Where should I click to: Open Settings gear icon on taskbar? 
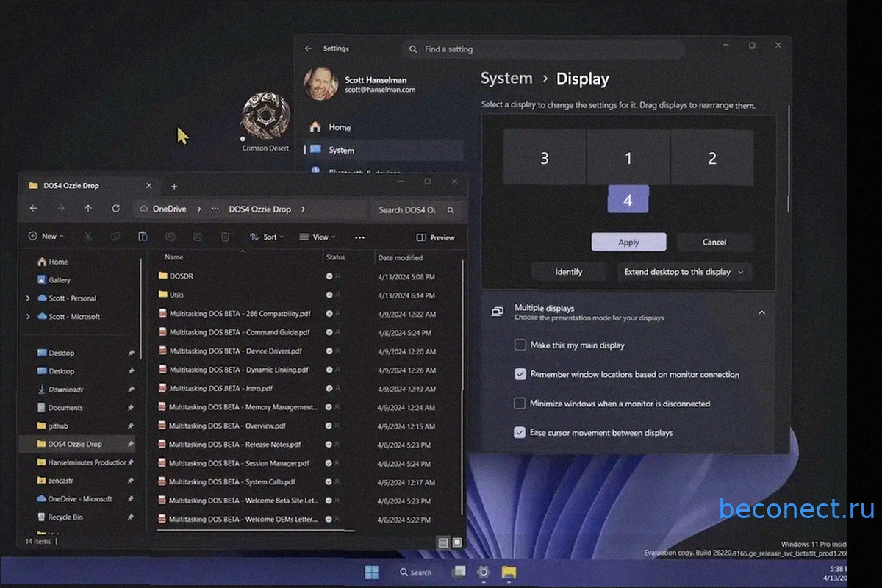[x=484, y=572]
